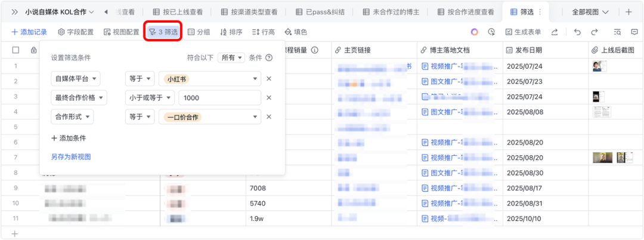Redo the last action
The height and width of the screenshot is (240, 644).
point(595,32)
